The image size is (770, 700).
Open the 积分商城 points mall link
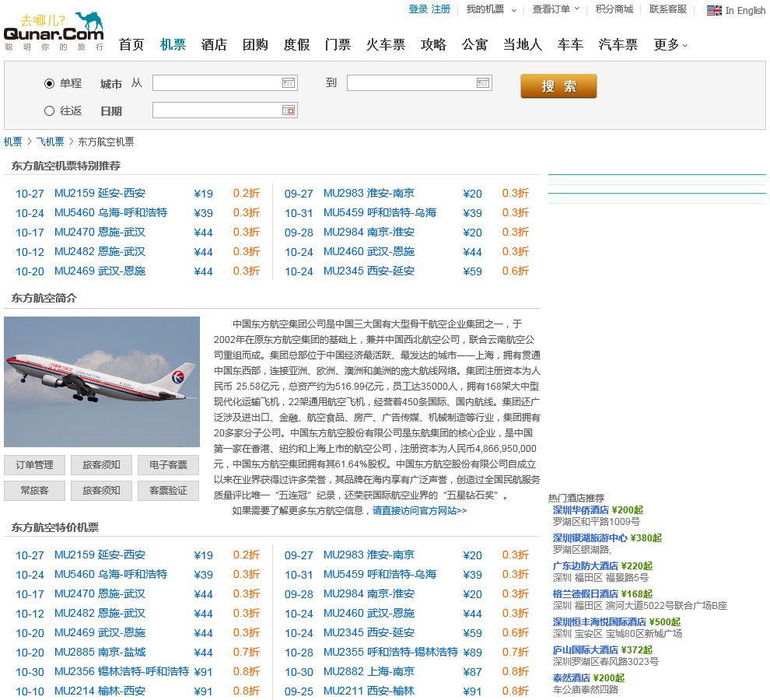pyautogui.click(x=614, y=9)
